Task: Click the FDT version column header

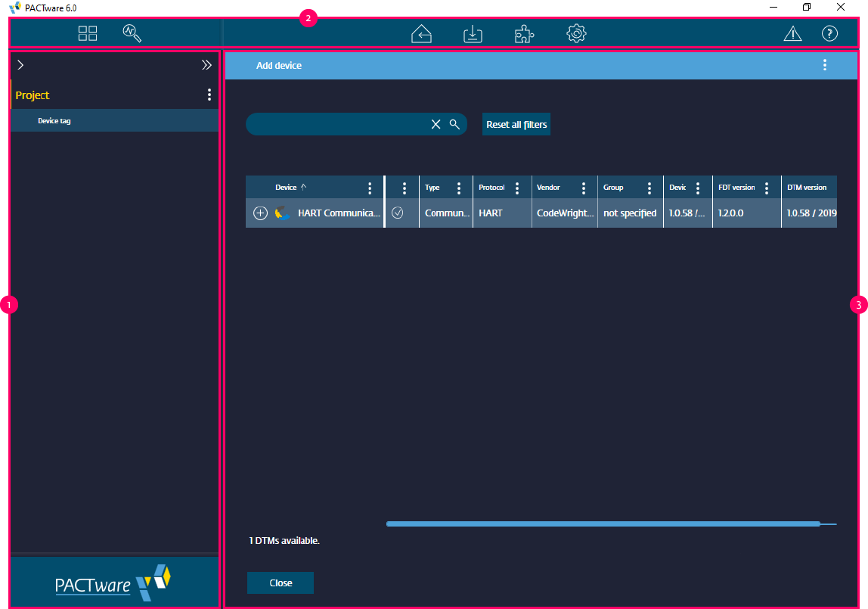Action: [x=736, y=188]
